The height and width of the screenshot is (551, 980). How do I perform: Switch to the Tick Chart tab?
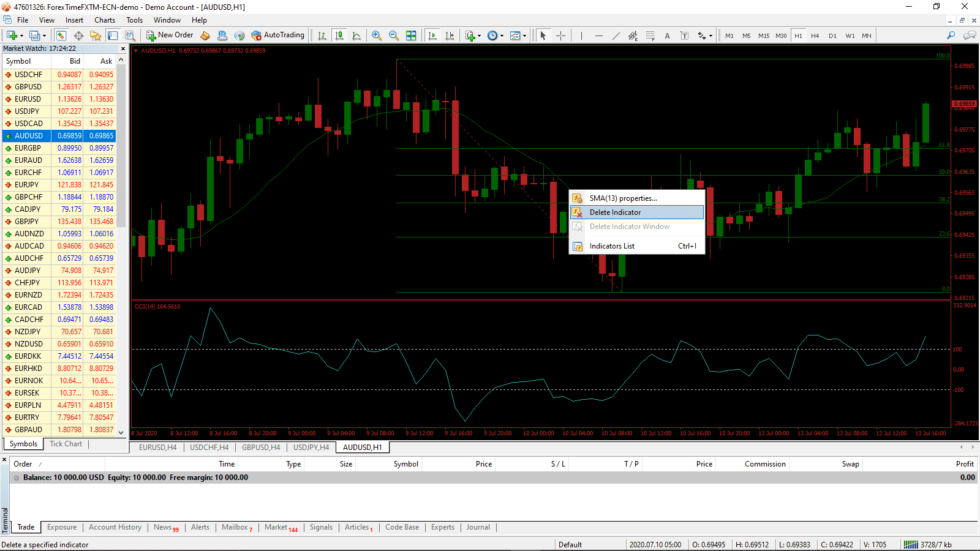tap(66, 443)
